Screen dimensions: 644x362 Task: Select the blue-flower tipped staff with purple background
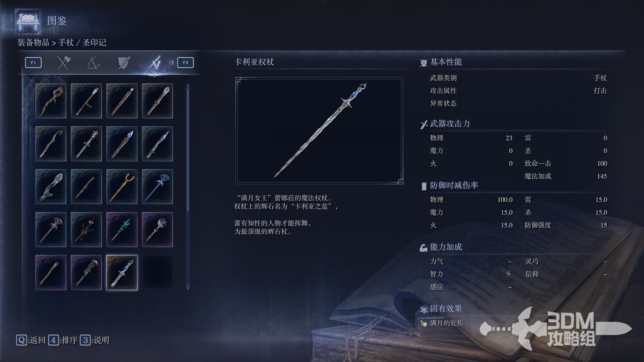pyautogui.click(x=157, y=230)
